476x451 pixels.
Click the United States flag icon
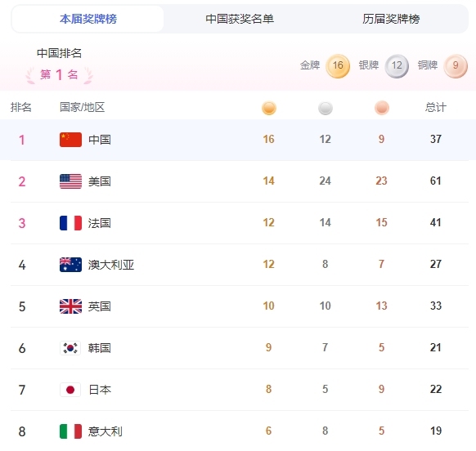click(70, 181)
